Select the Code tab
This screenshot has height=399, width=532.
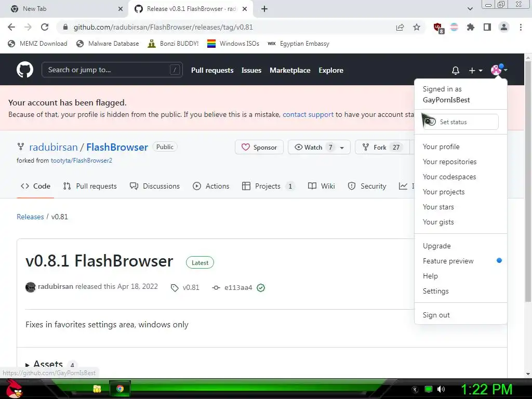(x=35, y=186)
